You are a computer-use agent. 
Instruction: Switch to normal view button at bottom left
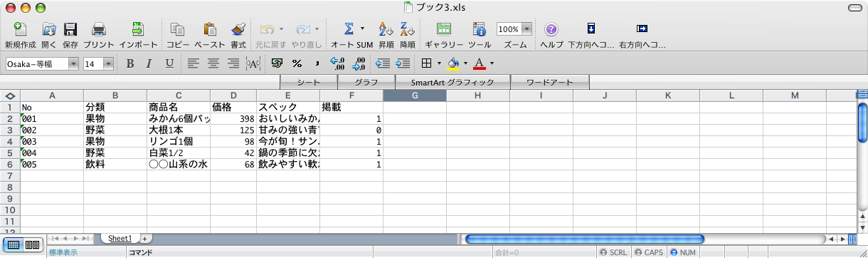pos(14,245)
